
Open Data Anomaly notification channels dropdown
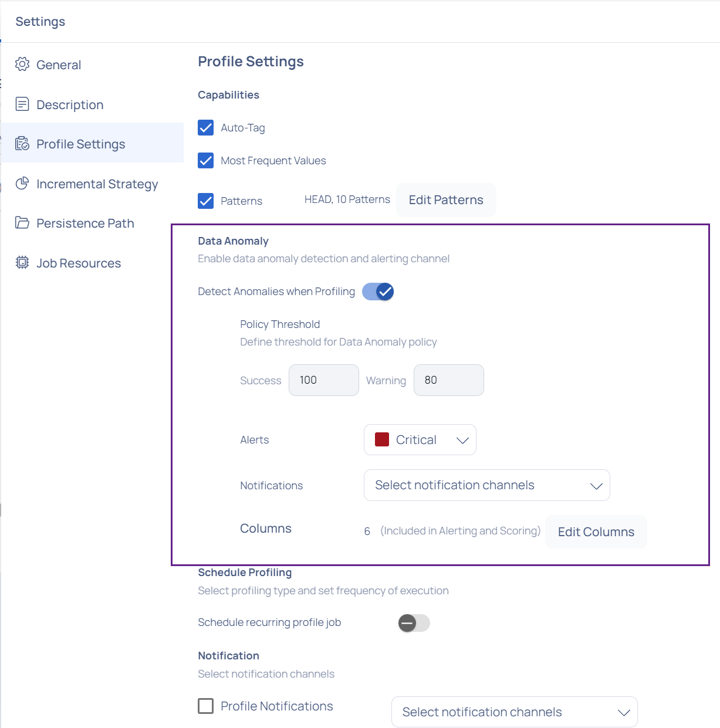click(x=487, y=485)
